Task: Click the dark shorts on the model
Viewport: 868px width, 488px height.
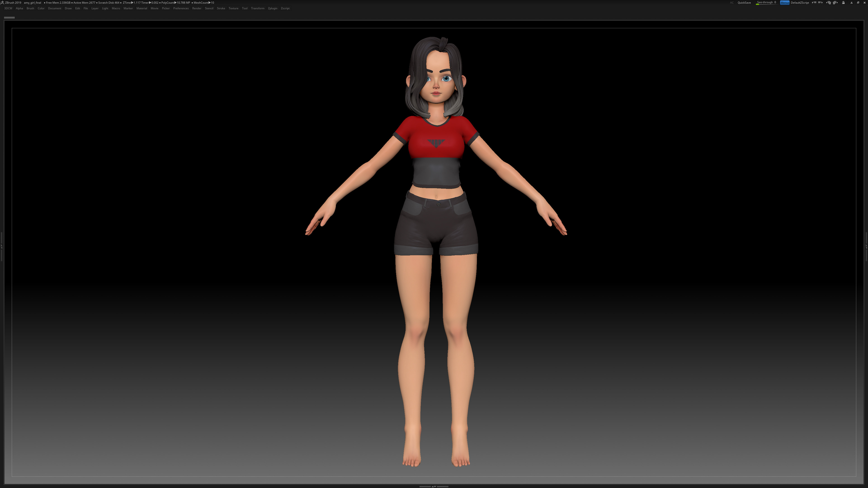Action: coord(436,224)
